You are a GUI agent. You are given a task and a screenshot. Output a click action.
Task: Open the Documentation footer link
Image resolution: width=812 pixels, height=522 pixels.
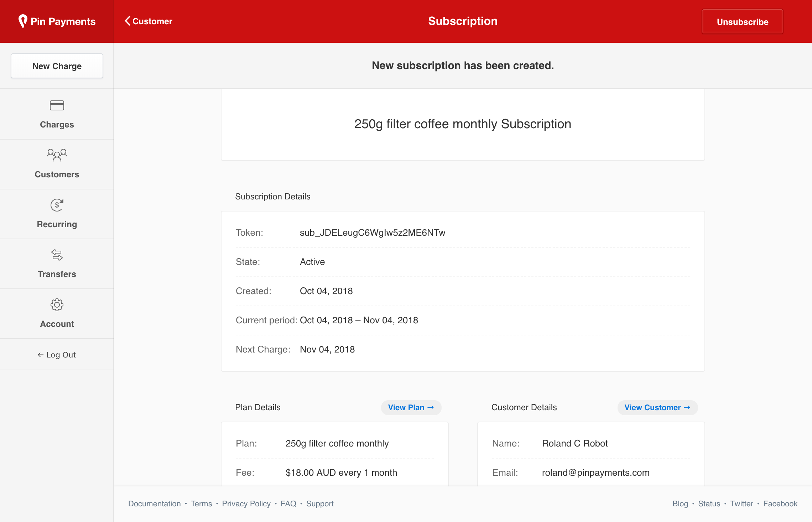point(155,504)
